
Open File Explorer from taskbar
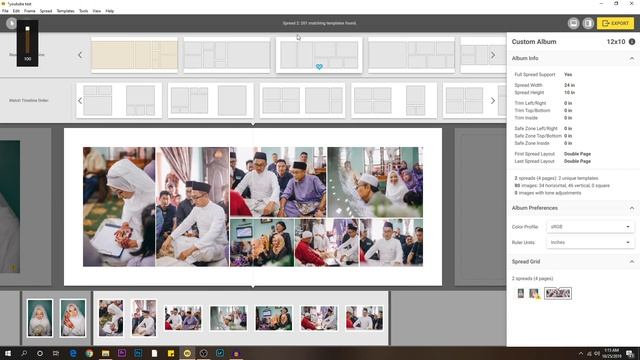[x=105, y=353]
